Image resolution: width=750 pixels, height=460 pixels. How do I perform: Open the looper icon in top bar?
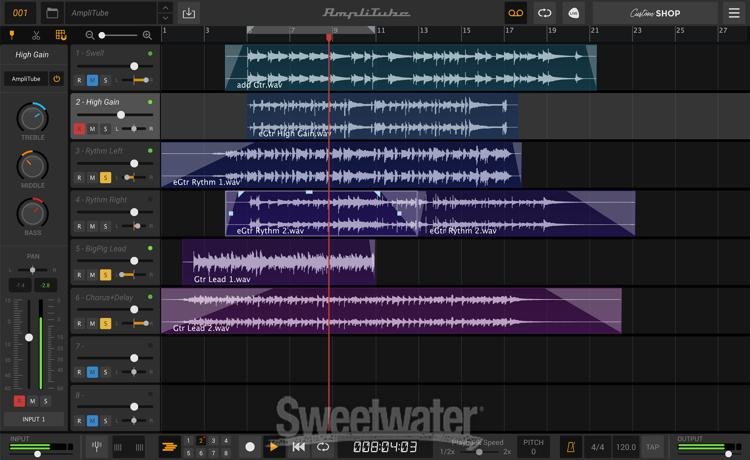(544, 13)
